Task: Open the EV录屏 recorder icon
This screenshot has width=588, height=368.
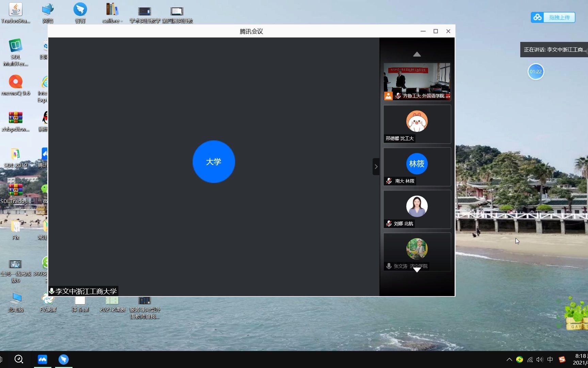Action: tap(48, 302)
